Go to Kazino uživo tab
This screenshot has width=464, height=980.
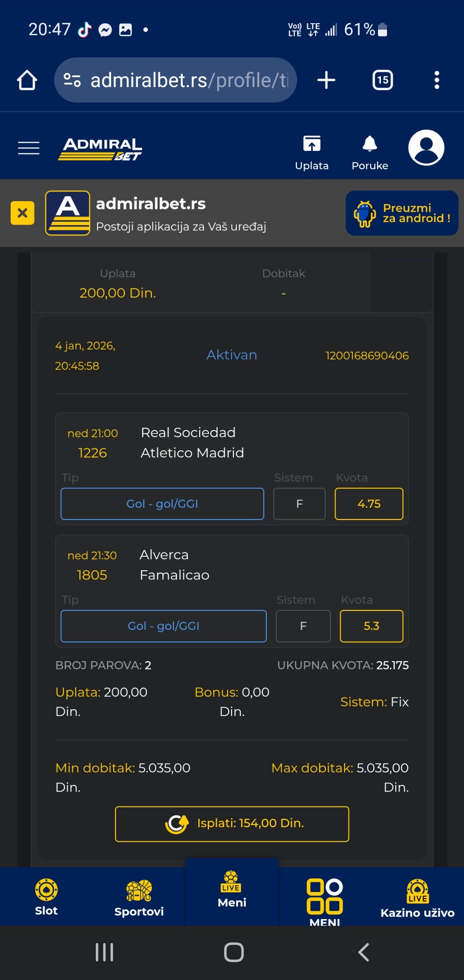coord(418,899)
